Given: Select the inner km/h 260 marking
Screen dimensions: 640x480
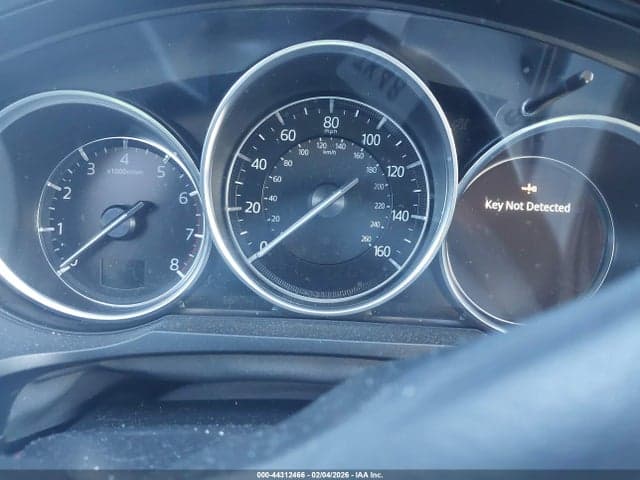Looking at the screenshot, I should point(366,239).
